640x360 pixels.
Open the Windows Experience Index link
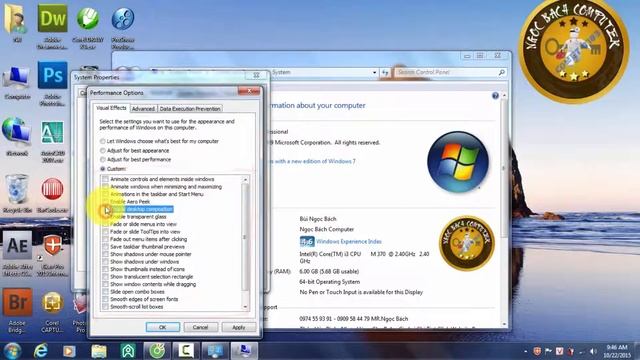coord(349,242)
